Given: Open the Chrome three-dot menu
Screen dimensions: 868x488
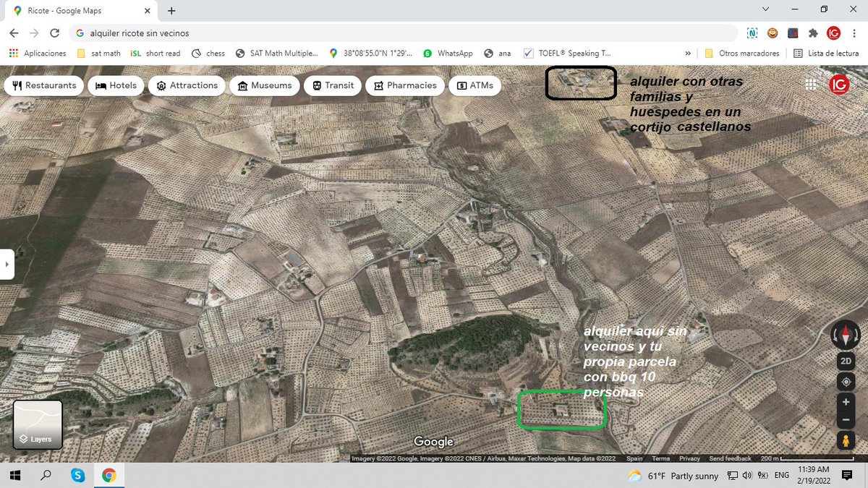Looking at the screenshot, I should pyautogui.click(x=854, y=33).
